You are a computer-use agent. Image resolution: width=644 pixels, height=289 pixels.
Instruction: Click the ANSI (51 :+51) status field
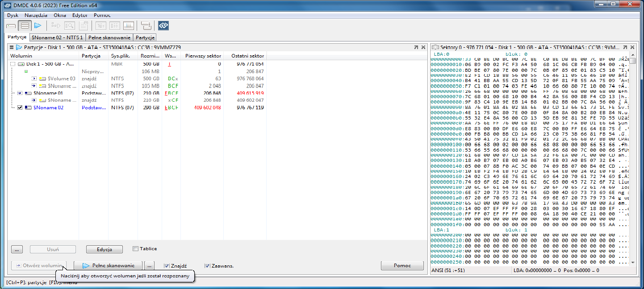pyautogui.click(x=470, y=270)
